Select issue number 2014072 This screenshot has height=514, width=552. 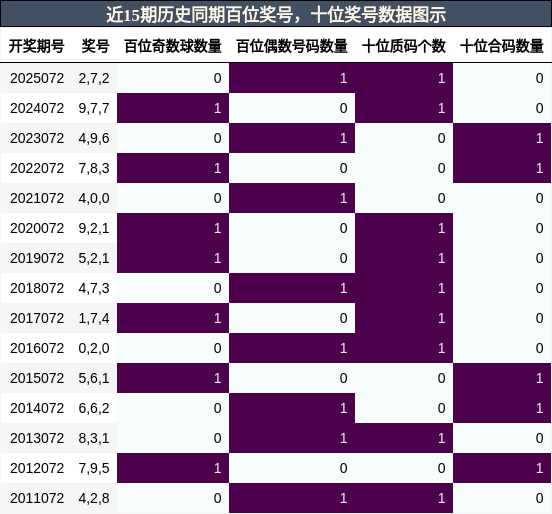coord(37,408)
